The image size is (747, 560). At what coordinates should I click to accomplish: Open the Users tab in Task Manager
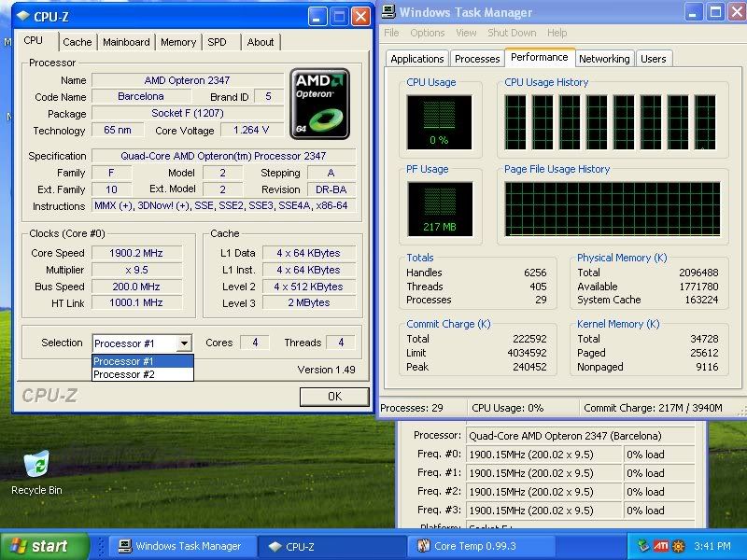point(653,59)
